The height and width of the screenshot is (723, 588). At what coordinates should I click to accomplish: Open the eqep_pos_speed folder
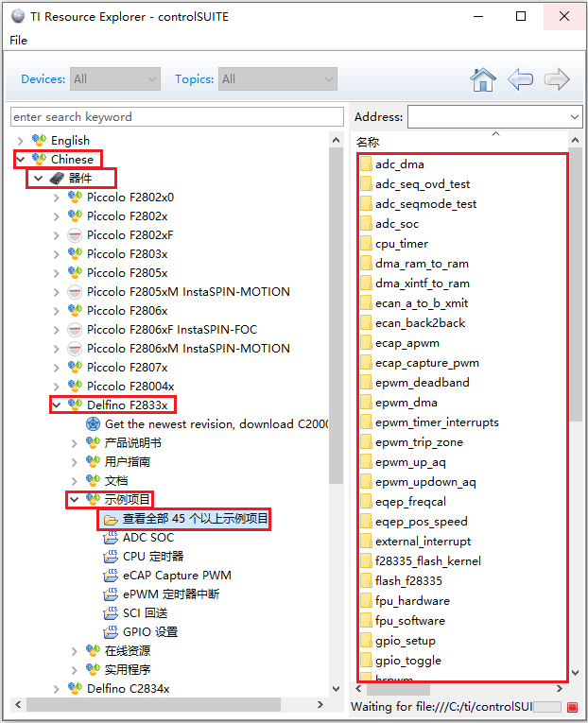(421, 522)
